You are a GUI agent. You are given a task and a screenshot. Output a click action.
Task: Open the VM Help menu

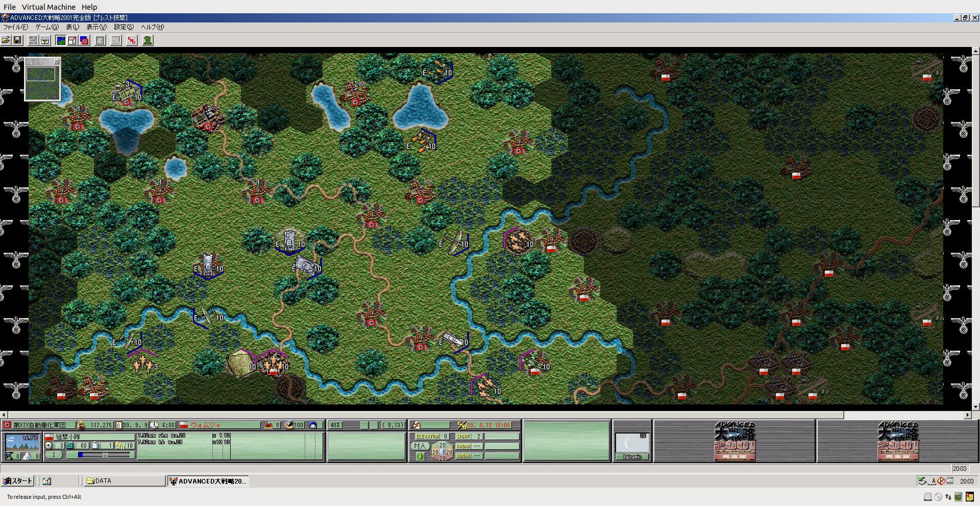pyautogui.click(x=89, y=7)
